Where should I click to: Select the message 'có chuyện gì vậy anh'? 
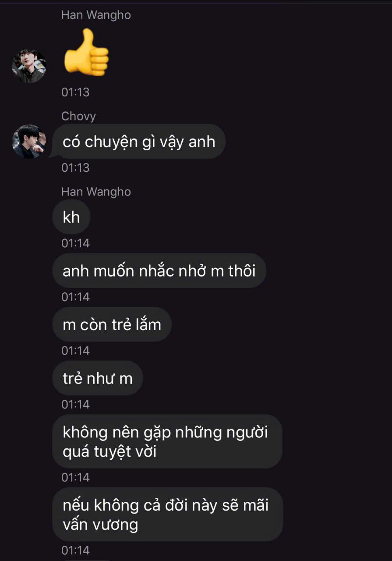pyautogui.click(x=138, y=142)
